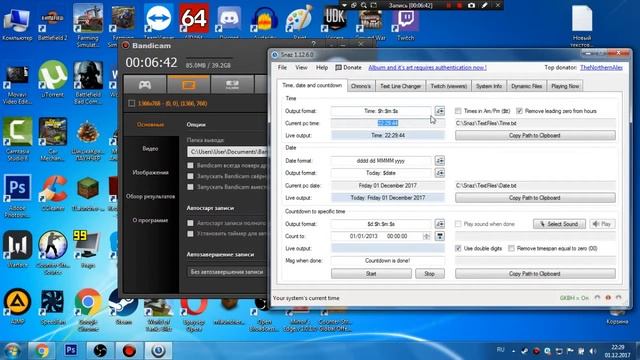Viewport: 640px width, 360px height.
Task: Click the Donate button in Snaz
Action: pos(349,68)
